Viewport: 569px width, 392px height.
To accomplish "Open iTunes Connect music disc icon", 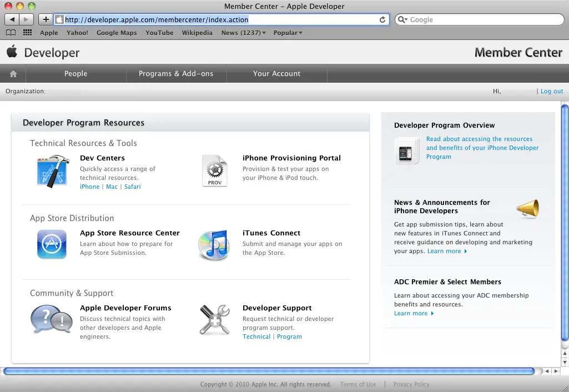I will click(x=214, y=245).
